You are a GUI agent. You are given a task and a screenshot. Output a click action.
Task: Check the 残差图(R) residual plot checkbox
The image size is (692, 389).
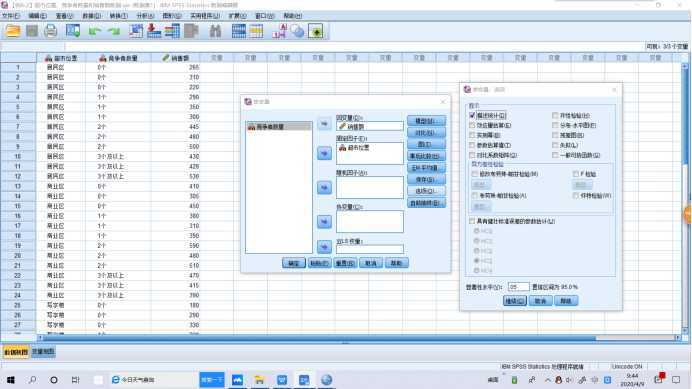(x=555, y=135)
